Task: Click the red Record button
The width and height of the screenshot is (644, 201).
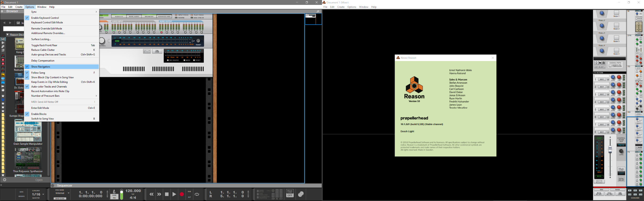Action: 182,194
